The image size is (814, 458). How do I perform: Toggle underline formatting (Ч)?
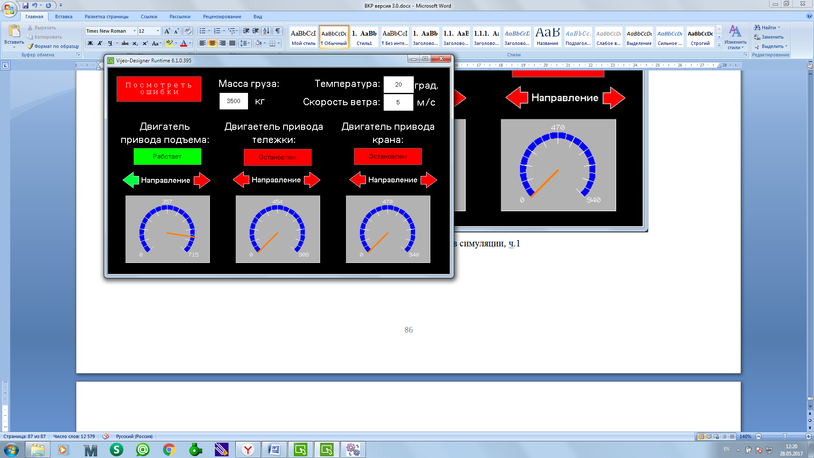110,44
